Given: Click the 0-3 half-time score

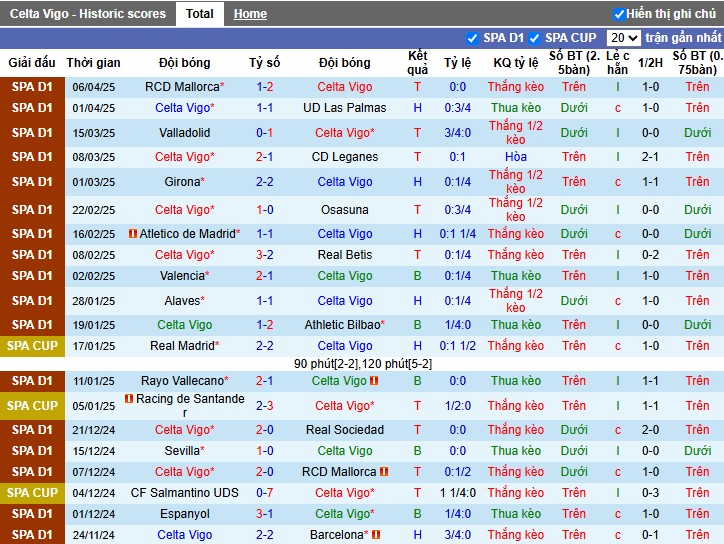Looking at the screenshot, I should coord(650,493).
